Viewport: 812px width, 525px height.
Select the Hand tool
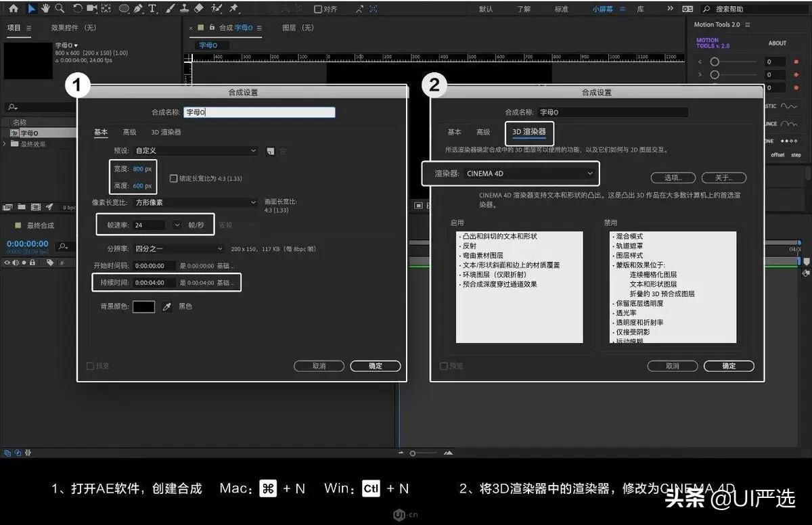[45, 9]
